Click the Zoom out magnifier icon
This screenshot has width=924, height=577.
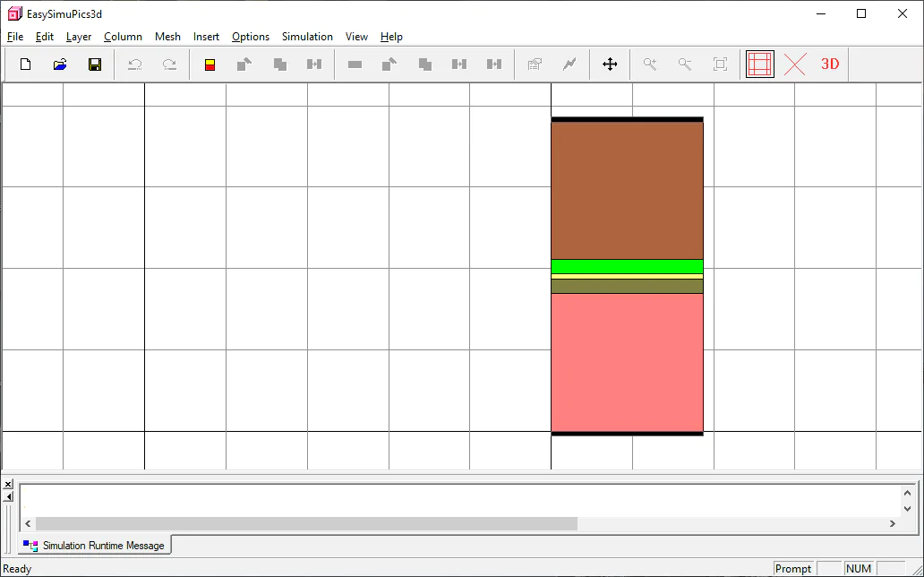(x=685, y=65)
